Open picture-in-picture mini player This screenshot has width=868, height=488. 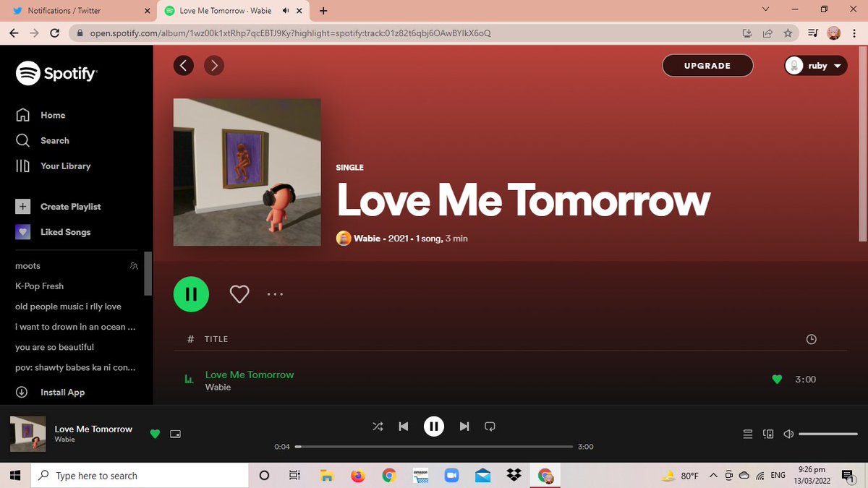(174, 435)
